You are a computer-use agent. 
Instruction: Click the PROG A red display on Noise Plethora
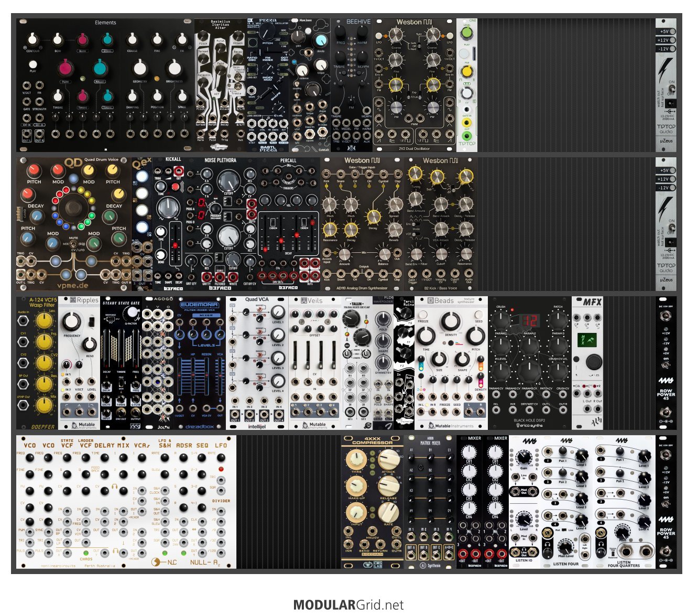click(201, 203)
